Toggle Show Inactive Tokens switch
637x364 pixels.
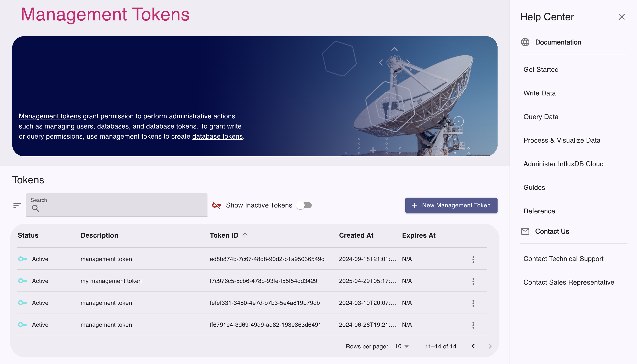point(304,205)
